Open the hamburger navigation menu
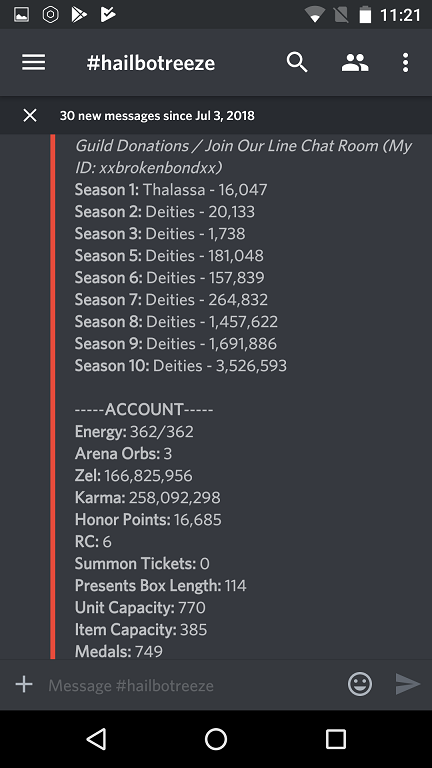The height and width of the screenshot is (768, 432). (x=33, y=63)
